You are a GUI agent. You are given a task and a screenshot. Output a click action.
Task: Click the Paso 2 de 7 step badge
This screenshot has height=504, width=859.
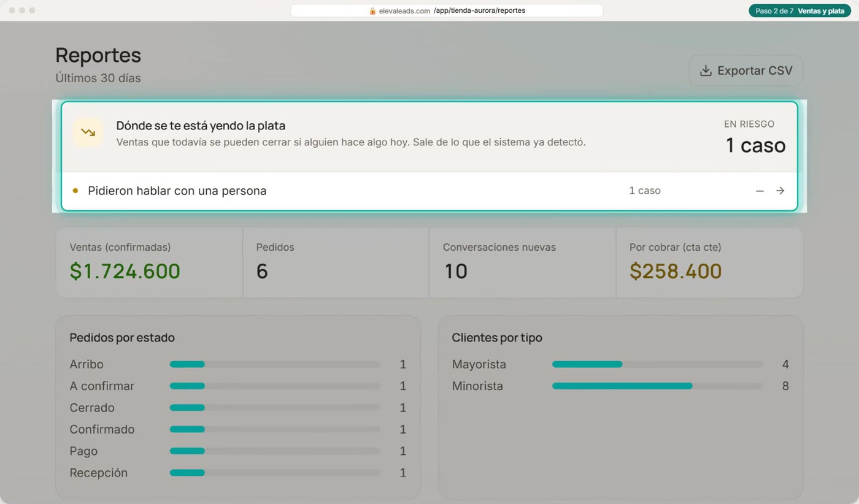coord(799,11)
